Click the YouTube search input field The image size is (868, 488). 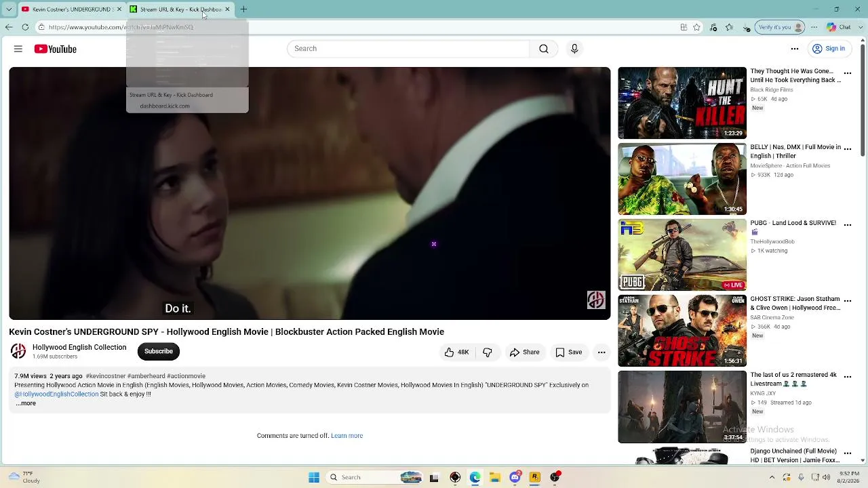(x=408, y=49)
